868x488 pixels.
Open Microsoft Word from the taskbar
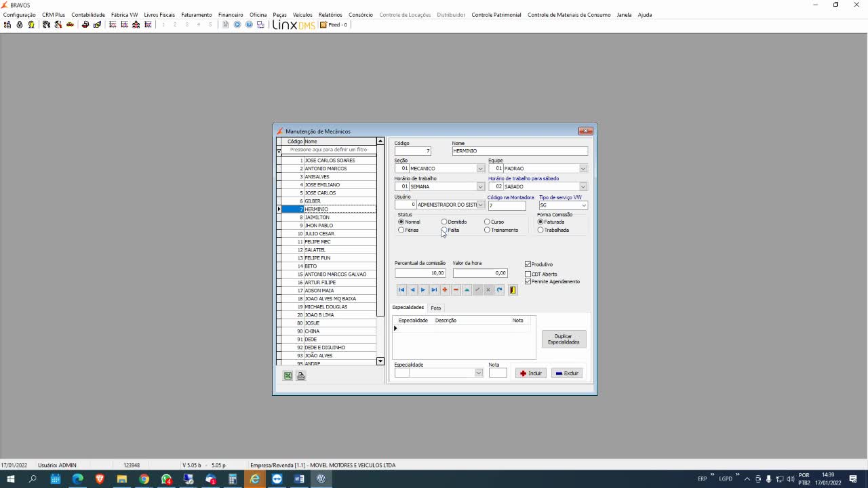click(299, 479)
